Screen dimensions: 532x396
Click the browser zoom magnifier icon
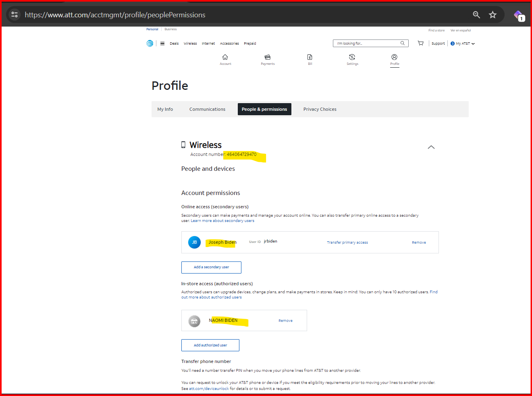[476, 15]
